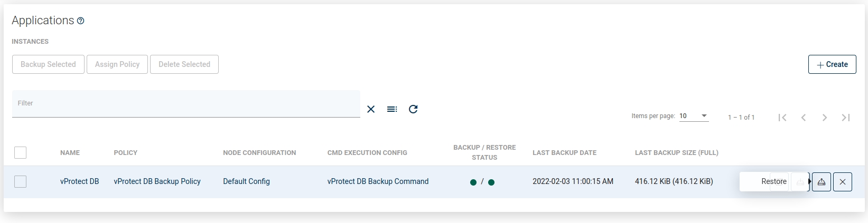Go to first page of results
This screenshot has height=223, width=868.
coord(782,118)
